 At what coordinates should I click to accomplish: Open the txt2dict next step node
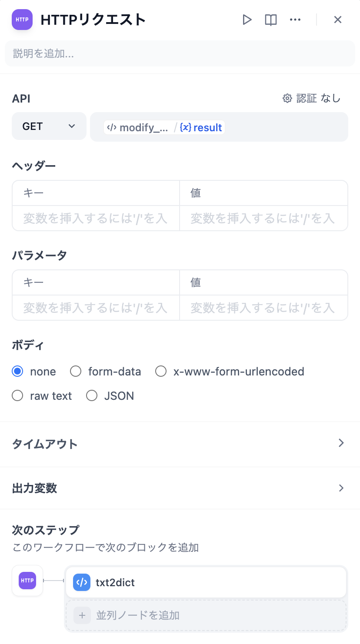pos(206,582)
